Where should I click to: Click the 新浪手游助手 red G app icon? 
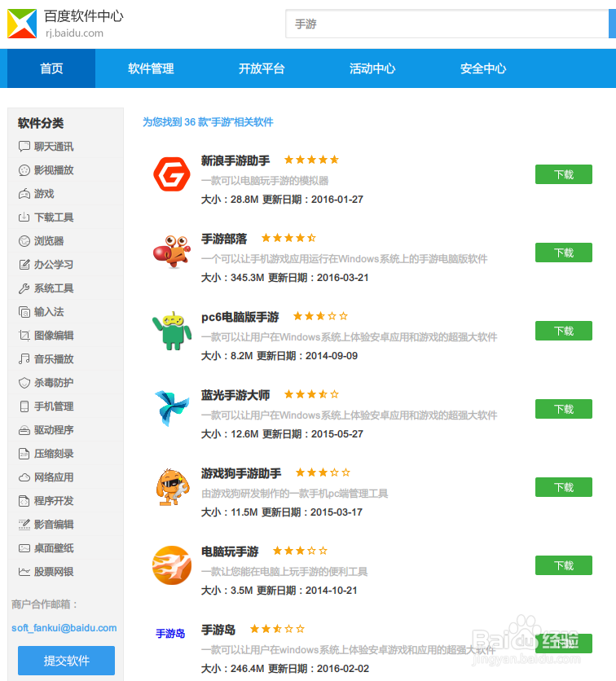[x=172, y=174]
